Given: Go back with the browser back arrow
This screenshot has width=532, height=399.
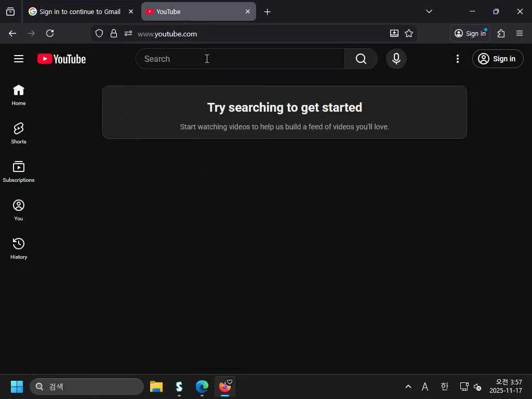Looking at the screenshot, I should point(12,33).
